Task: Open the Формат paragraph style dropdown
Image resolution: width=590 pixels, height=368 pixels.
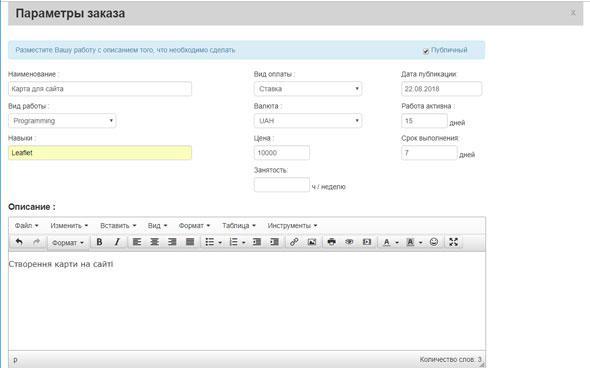Action: tap(68, 243)
